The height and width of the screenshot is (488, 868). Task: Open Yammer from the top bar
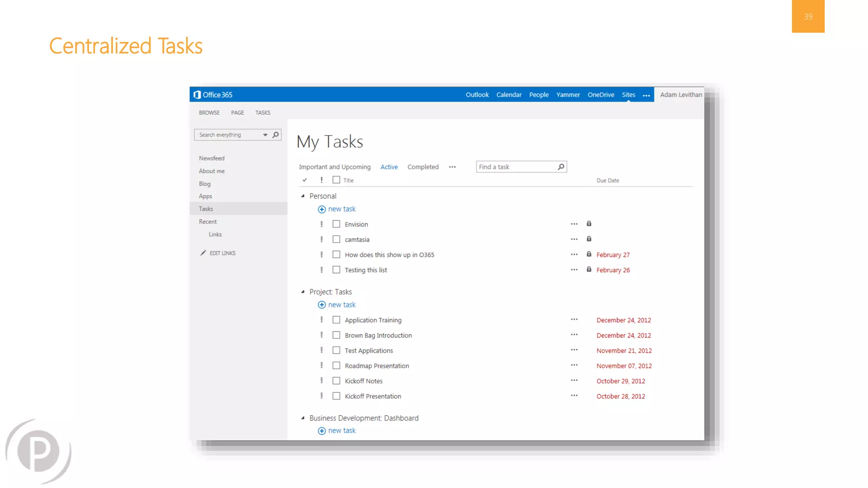click(x=568, y=94)
